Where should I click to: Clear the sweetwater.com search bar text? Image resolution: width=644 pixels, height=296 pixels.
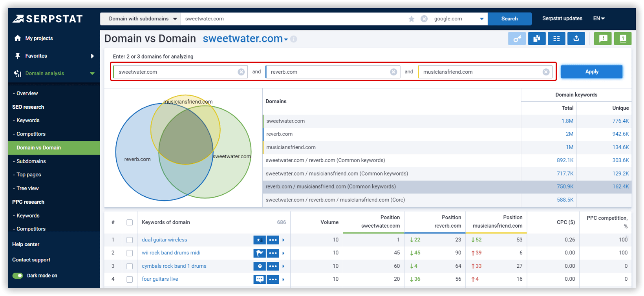tap(424, 19)
